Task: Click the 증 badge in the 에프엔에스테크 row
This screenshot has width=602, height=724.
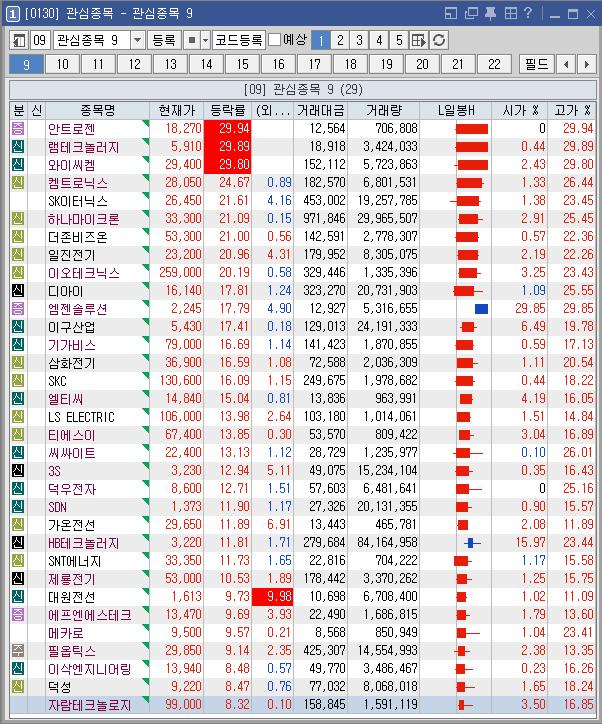Action: pyautogui.click(x=18, y=615)
